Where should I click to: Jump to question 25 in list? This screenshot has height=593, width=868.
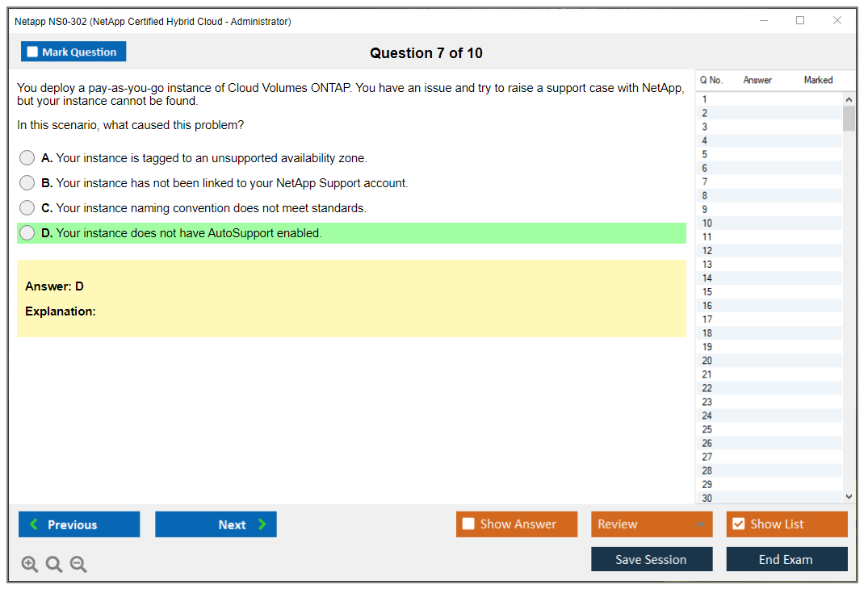[707, 429]
